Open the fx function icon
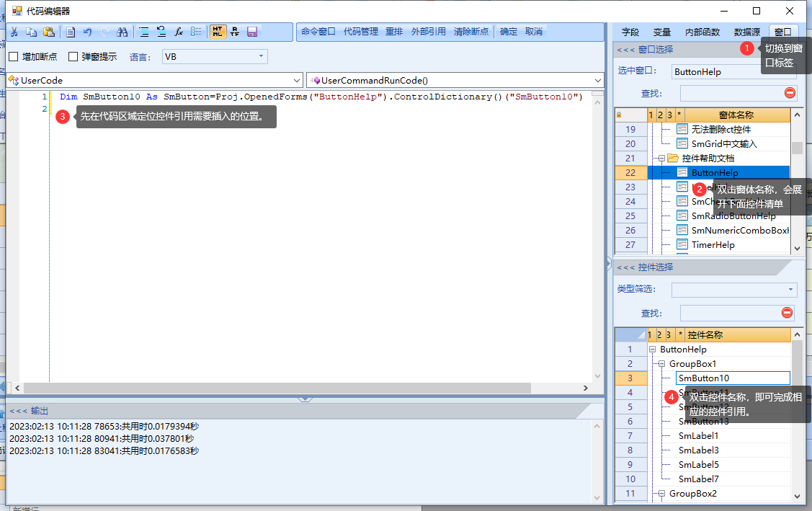The width and height of the screenshot is (812, 511). pos(179,32)
